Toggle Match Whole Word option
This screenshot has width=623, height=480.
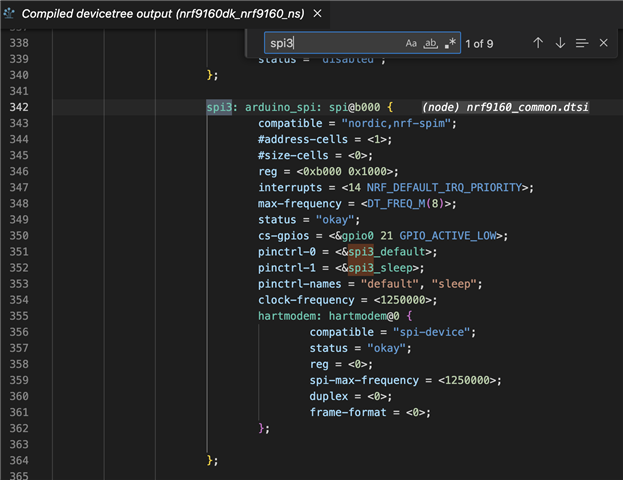click(431, 43)
